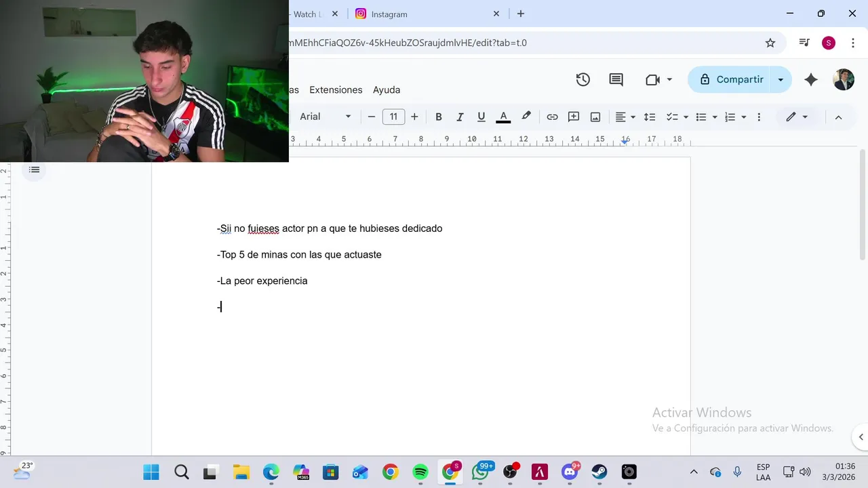Screen dimensions: 868x488
Task: Open version history clock icon
Action: coord(583,80)
